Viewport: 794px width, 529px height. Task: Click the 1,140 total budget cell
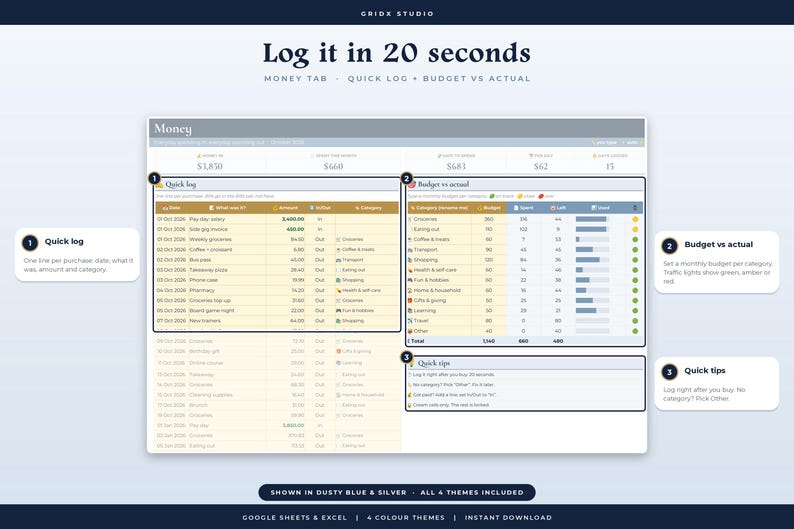point(489,341)
